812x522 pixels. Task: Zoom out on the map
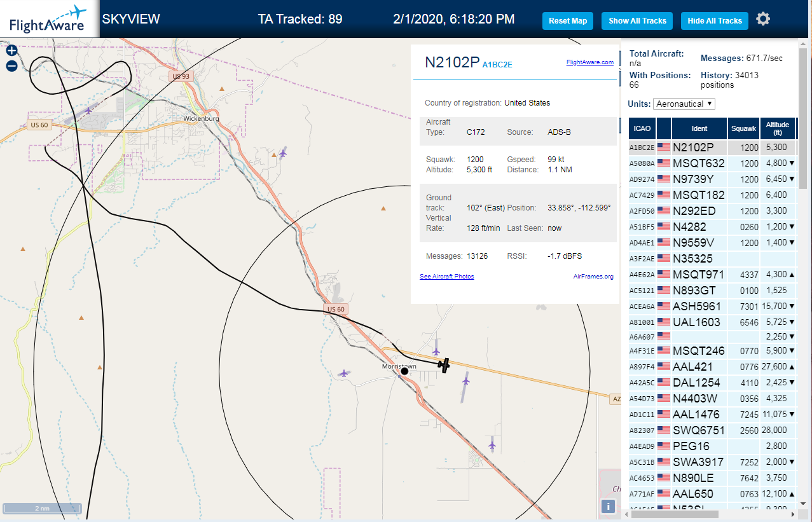pos(11,65)
